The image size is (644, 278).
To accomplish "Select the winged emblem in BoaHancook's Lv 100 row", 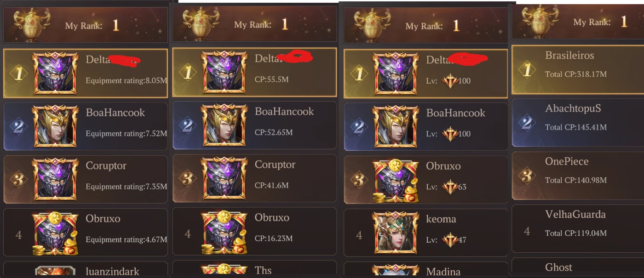I will pyautogui.click(x=449, y=134).
